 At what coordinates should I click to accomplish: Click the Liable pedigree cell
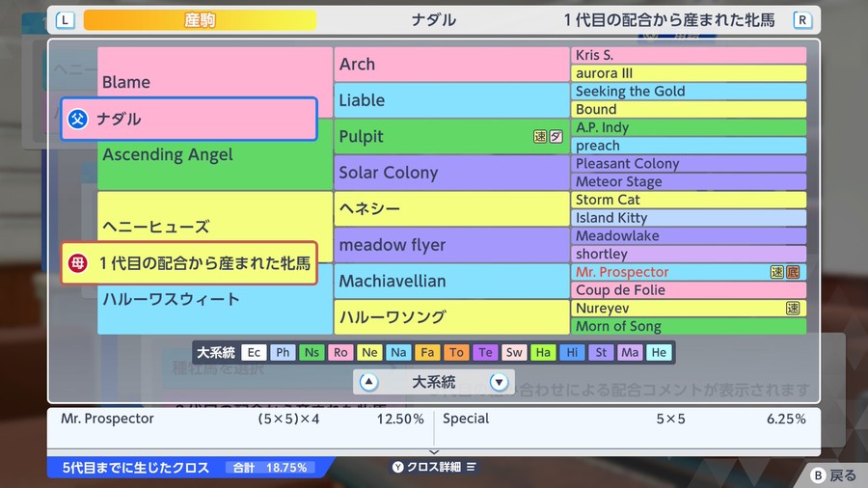click(x=451, y=100)
